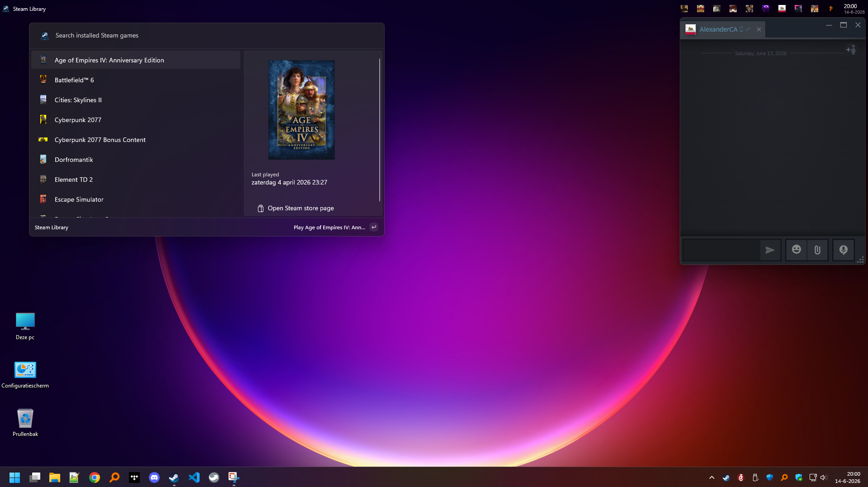Click the voice chat microphone icon
The image size is (868, 487).
click(844, 250)
